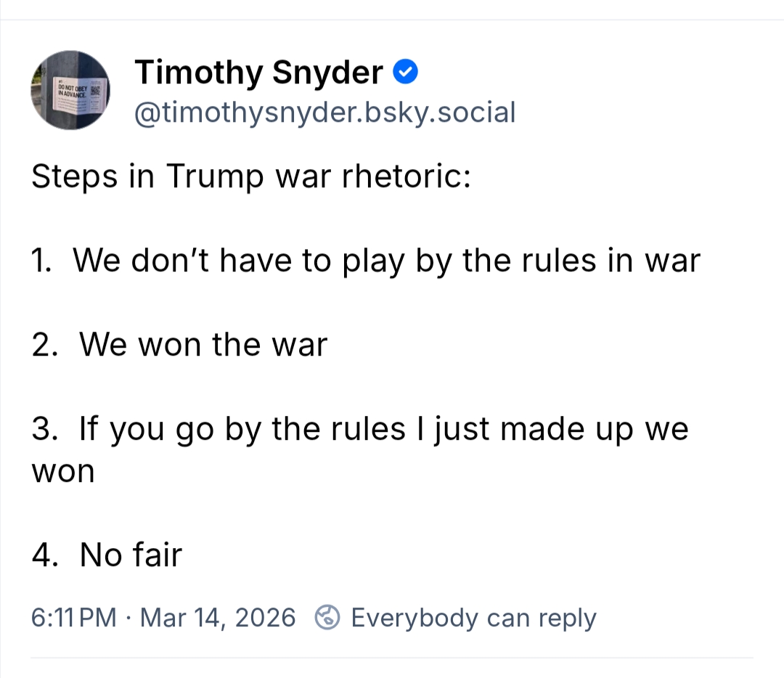Click the "Steps in Trump war rhetoric:" line
Image resolution: width=784 pixels, height=678 pixels.
[x=251, y=176]
